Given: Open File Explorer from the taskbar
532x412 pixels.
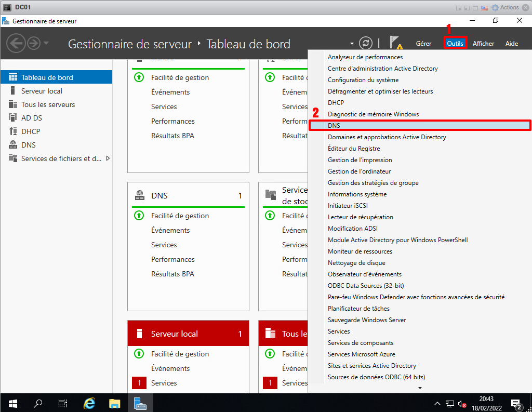Looking at the screenshot, I should click(115, 403).
